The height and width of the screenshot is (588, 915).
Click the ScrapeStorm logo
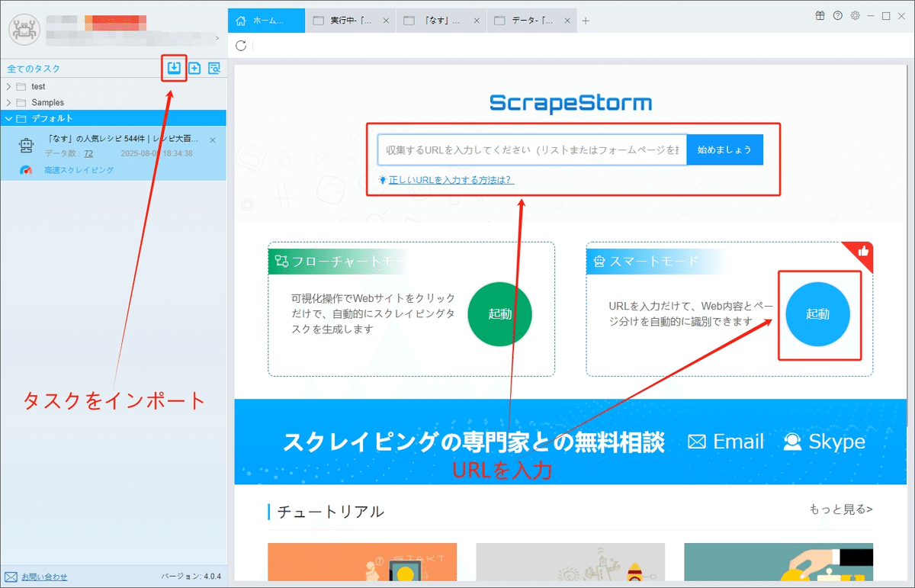click(571, 103)
